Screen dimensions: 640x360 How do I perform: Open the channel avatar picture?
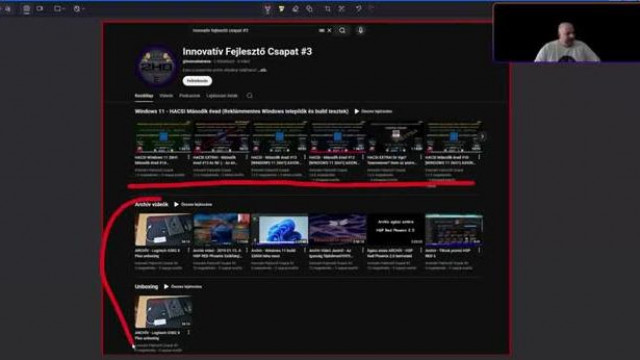click(156, 66)
